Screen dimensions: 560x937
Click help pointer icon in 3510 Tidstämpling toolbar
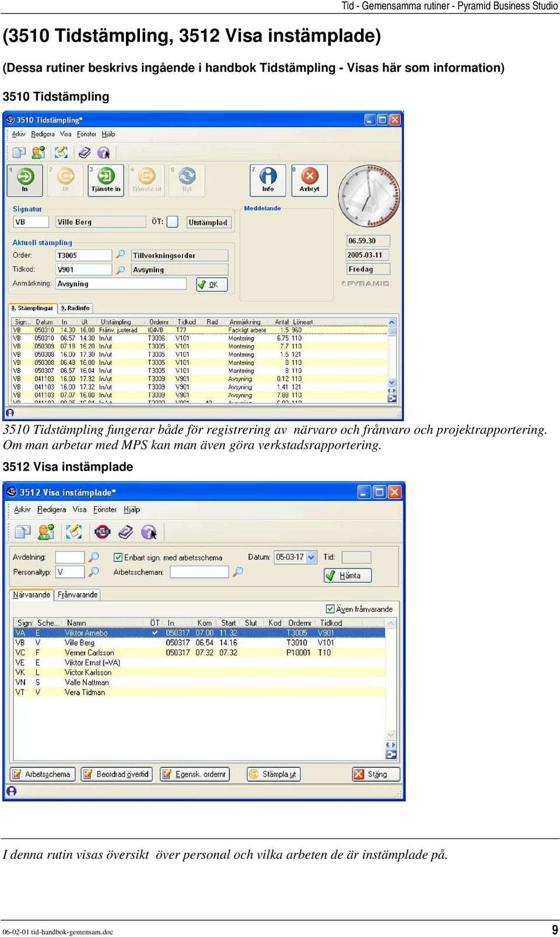(x=104, y=152)
